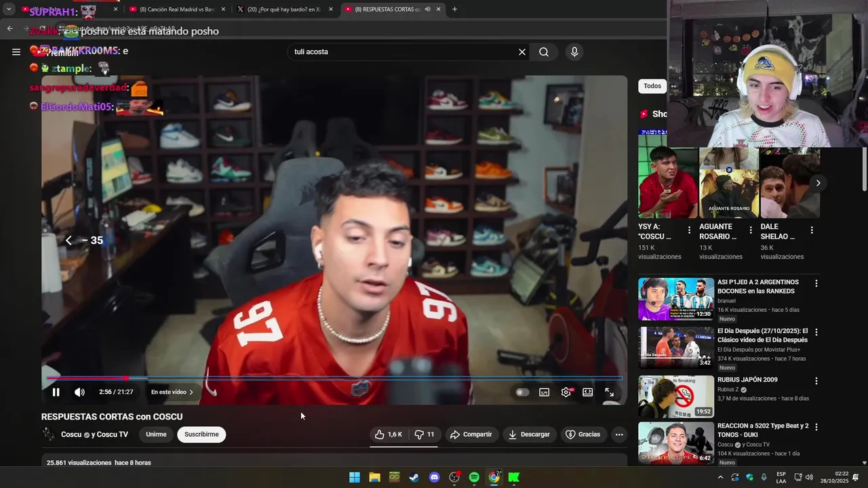Click the Gracias button
The height and width of the screenshot is (488, 868).
pos(583,434)
